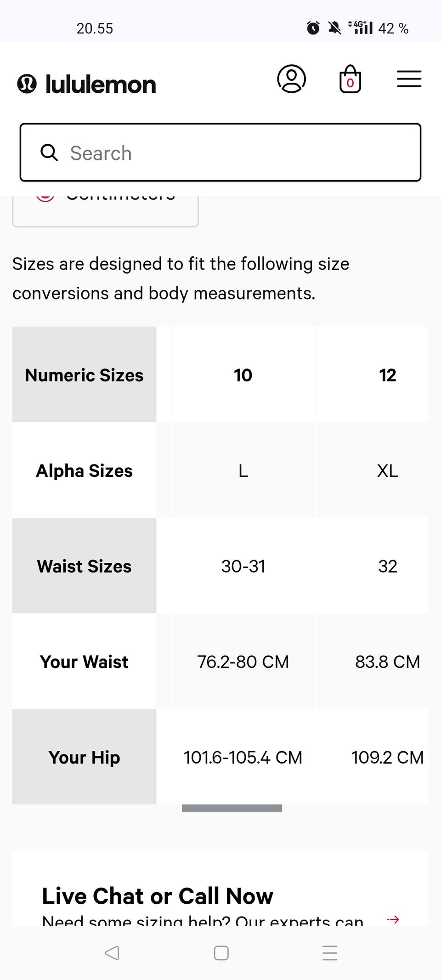
Task: Tap the red arrow for live chat
Action: click(x=393, y=919)
